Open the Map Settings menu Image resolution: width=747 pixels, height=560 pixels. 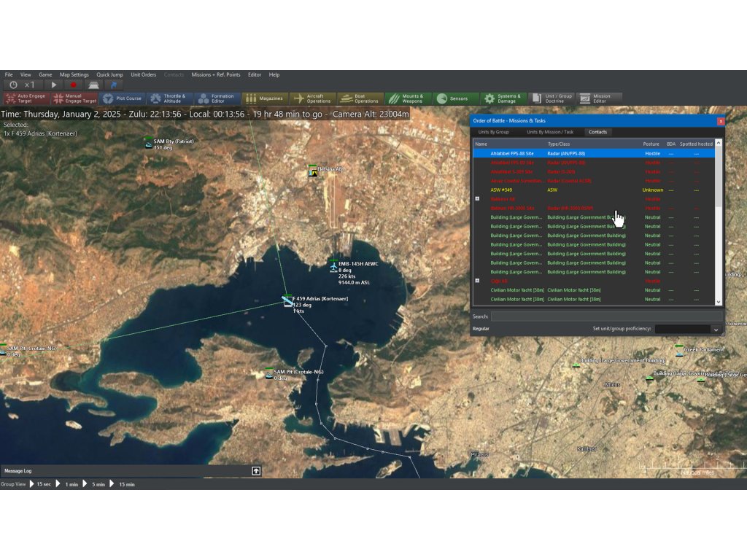[74, 74]
